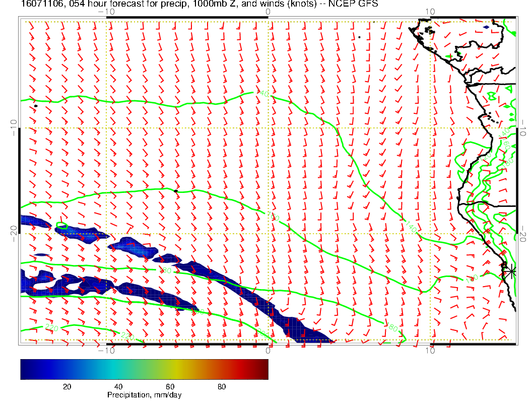
Task: Click the '80' tick on the colorbar
Action: [221, 387]
